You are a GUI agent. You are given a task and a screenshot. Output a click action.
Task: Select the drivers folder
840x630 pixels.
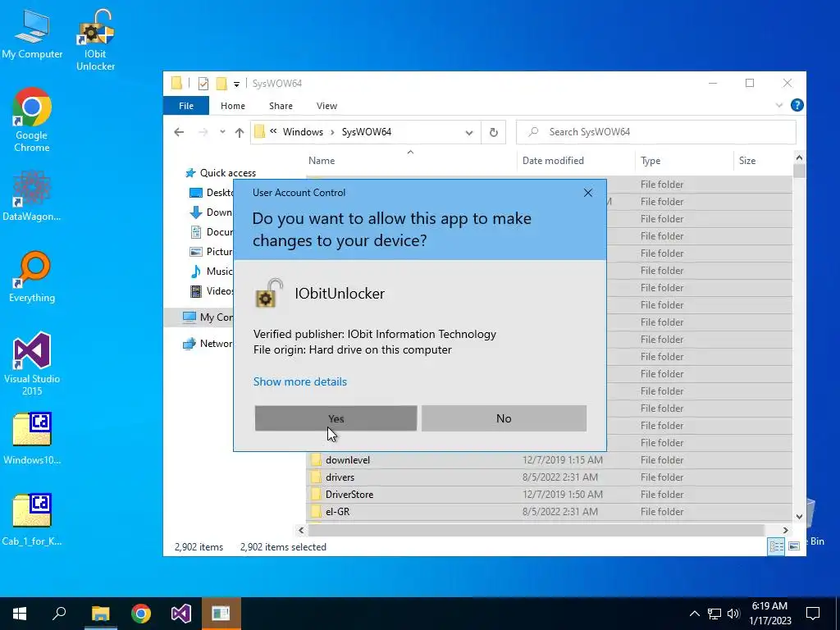coord(340,477)
